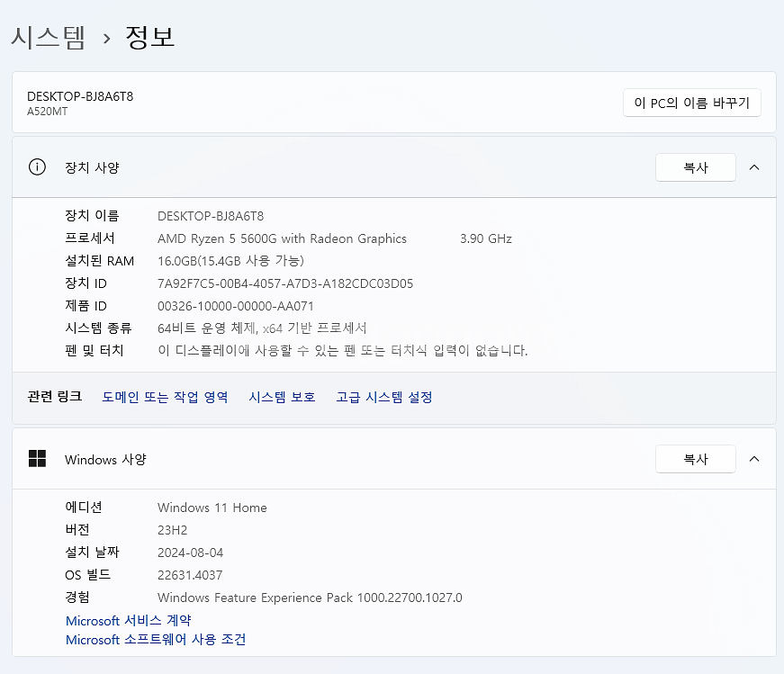Select product ID 00326-10000-00000-AA071
784x674 pixels.
(x=236, y=306)
